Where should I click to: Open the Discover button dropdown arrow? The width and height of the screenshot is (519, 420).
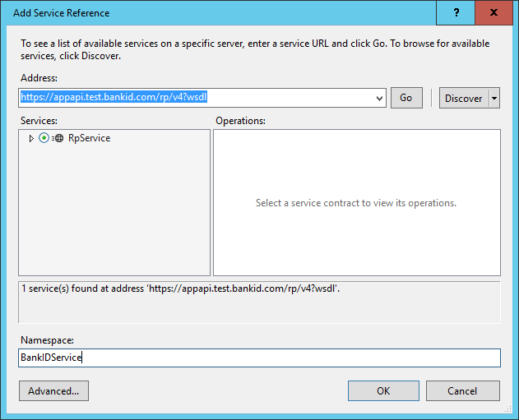tap(494, 98)
